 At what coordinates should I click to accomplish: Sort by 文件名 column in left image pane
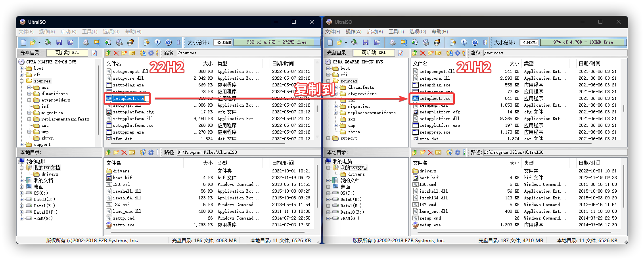click(x=113, y=63)
